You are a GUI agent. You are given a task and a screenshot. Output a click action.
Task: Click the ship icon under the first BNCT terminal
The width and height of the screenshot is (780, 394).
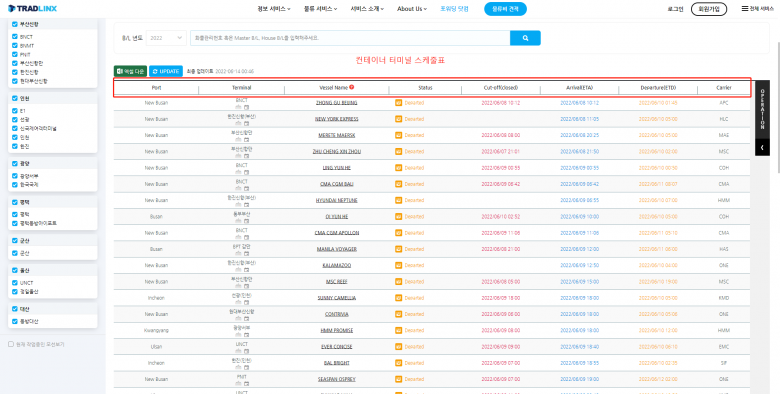tap(238, 106)
